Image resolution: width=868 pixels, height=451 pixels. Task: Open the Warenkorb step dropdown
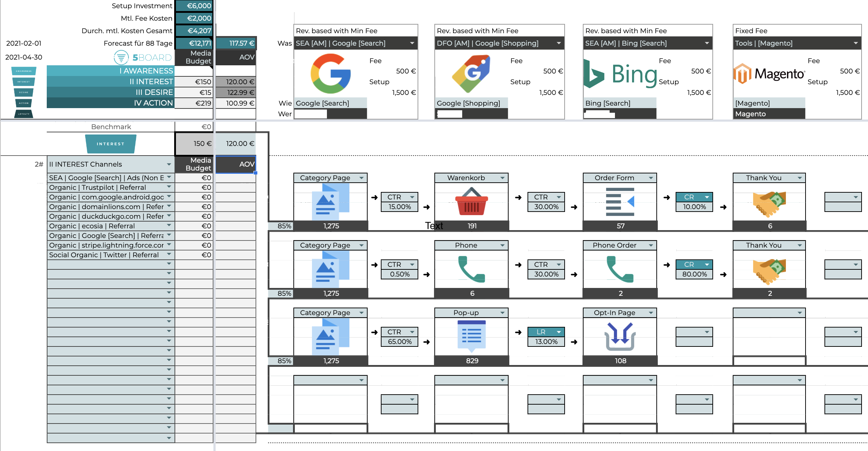tap(502, 178)
